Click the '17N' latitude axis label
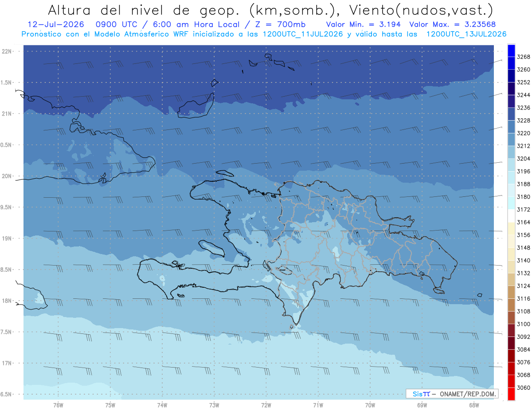Screen dimensions: 532x411 coord(7,363)
